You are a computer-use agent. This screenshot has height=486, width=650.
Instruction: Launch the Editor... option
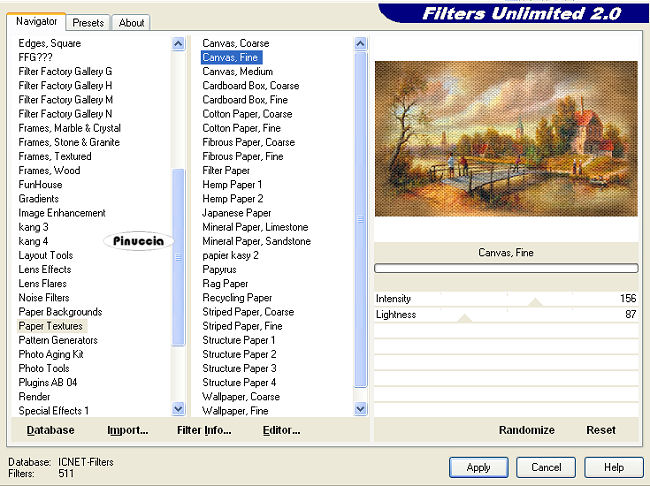coord(281,430)
